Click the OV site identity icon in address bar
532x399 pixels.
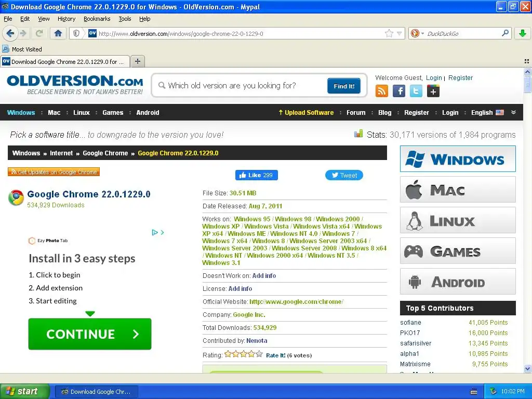(x=92, y=33)
